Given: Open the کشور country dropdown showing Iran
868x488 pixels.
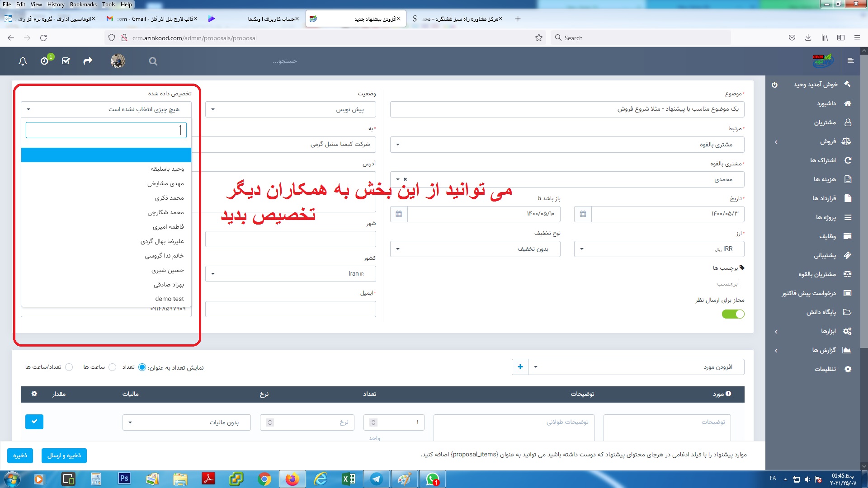Looking at the screenshot, I should (290, 274).
